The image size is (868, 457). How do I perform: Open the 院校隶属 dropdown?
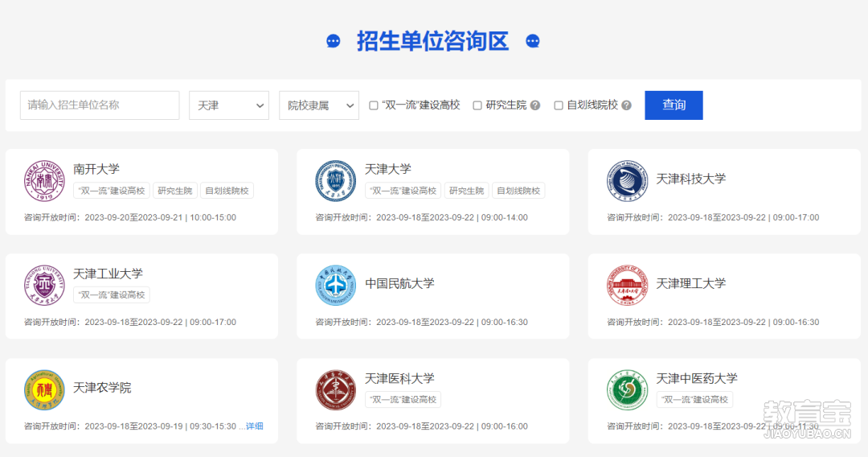(x=319, y=105)
